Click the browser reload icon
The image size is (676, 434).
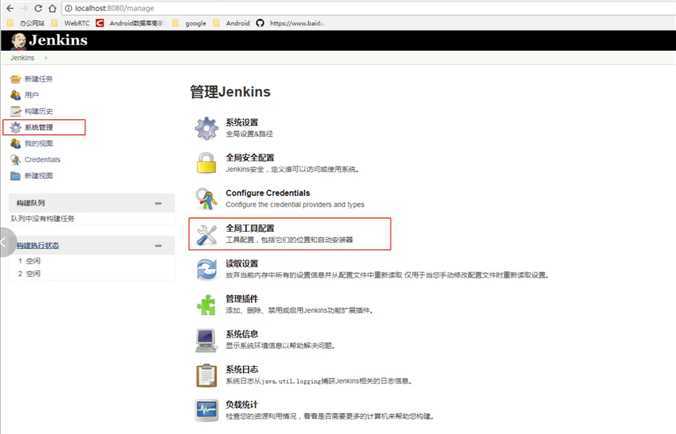coord(38,8)
